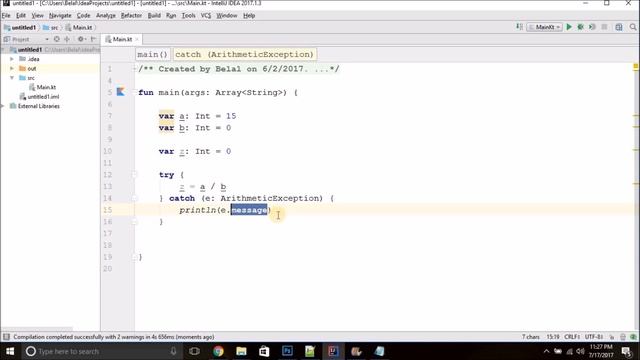The width and height of the screenshot is (640, 360).
Task: Click the selected word message in code
Action: pyautogui.click(x=249, y=210)
